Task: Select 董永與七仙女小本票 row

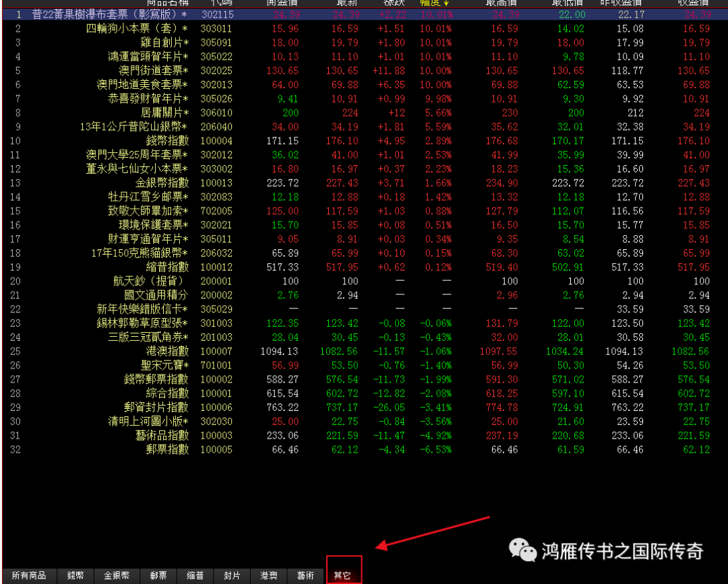Action: [365, 169]
